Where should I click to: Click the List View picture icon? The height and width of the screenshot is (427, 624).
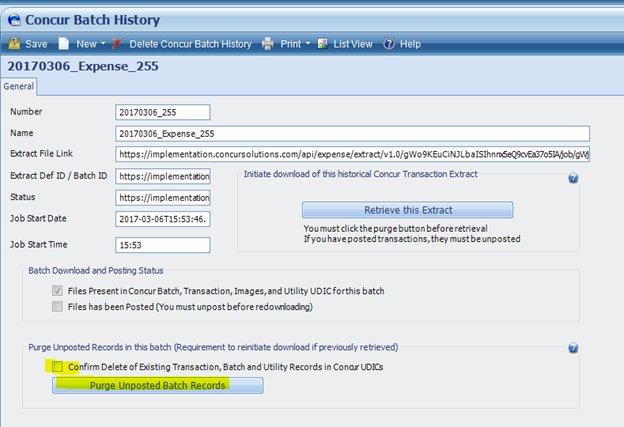323,44
